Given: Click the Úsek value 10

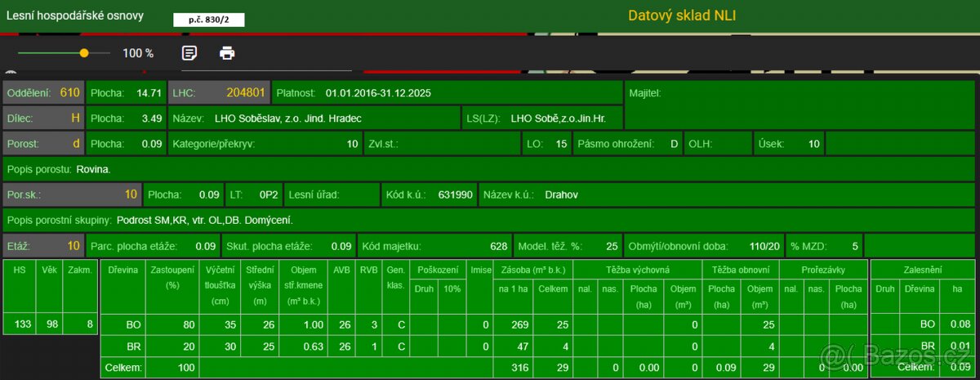Looking at the screenshot, I should pos(814,144).
